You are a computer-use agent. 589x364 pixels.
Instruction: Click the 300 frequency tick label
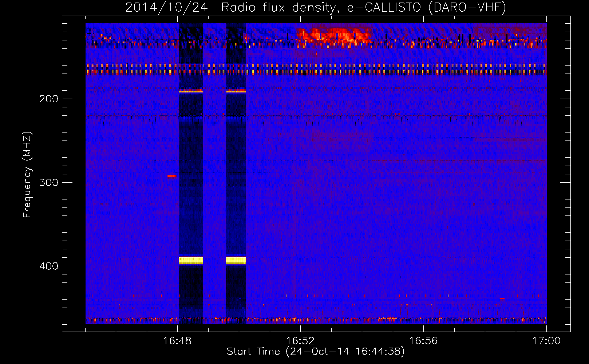click(49, 182)
